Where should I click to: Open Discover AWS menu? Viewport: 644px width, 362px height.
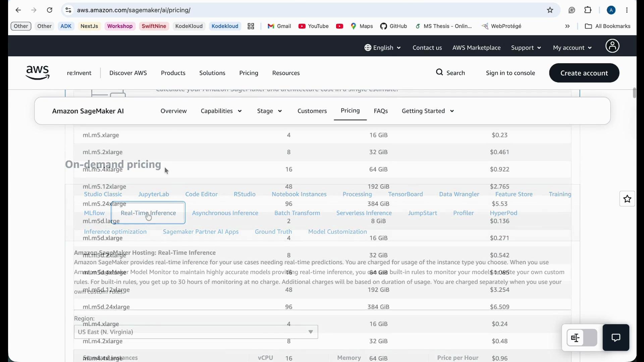point(128,73)
